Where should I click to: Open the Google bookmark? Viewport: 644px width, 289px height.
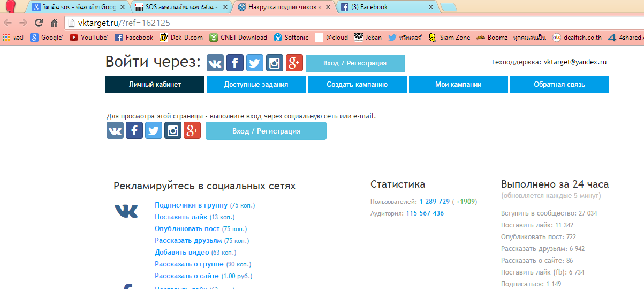(x=47, y=38)
